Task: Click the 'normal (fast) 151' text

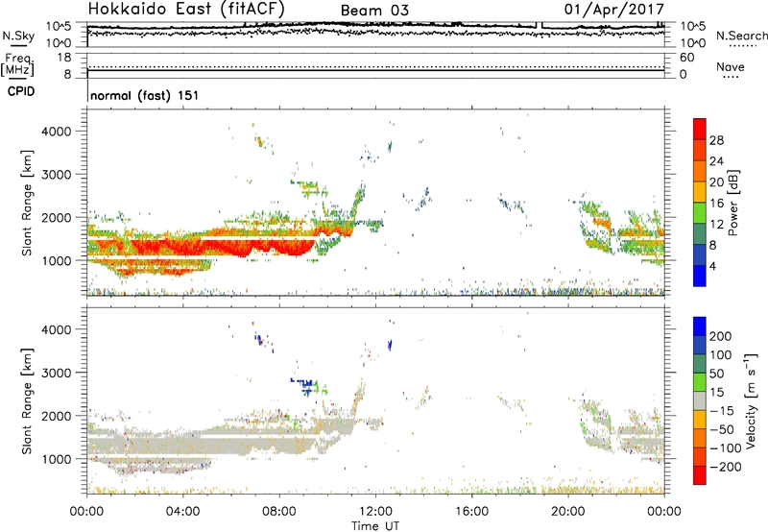Action: (x=145, y=95)
